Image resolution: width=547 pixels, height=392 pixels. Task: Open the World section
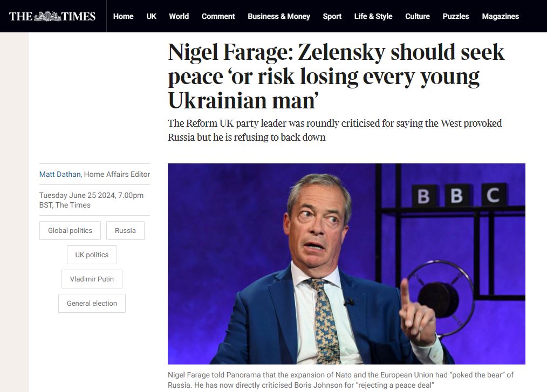(179, 16)
